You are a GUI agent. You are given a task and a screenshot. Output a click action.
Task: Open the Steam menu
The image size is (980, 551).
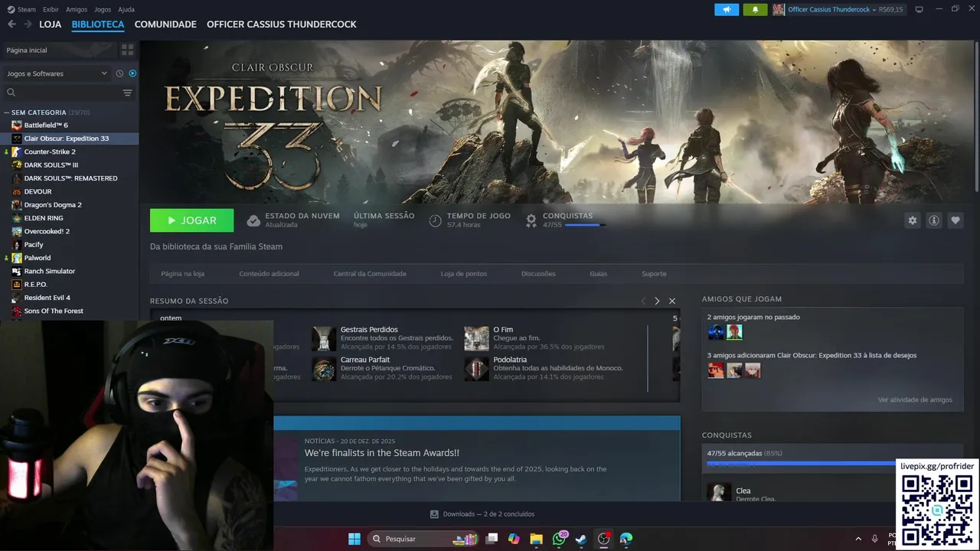pyautogui.click(x=22, y=9)
